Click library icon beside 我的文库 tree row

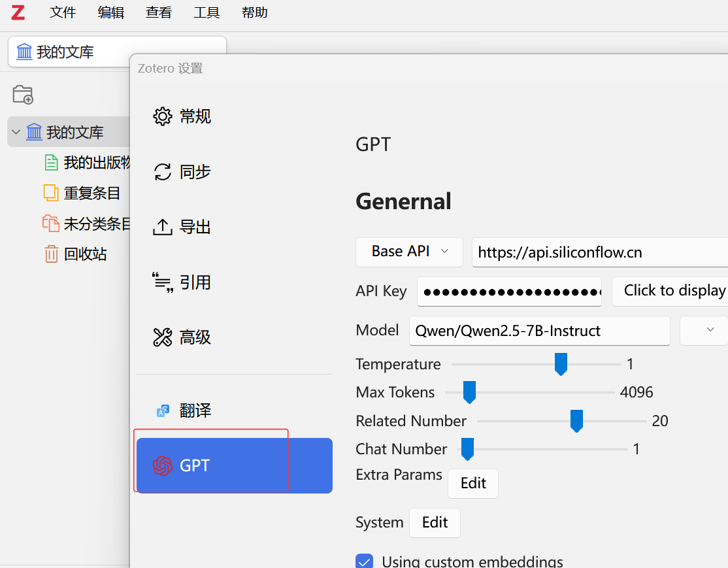coord(34,132)
